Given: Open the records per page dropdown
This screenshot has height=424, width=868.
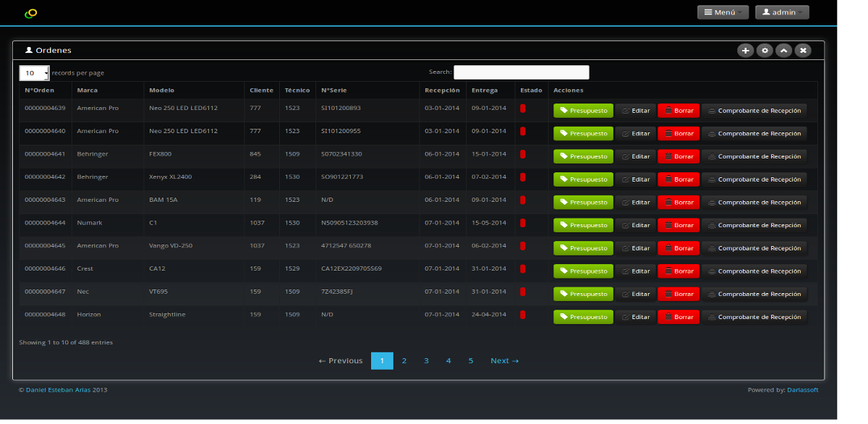Looking at the screenshot, I should tap(34, 73).
